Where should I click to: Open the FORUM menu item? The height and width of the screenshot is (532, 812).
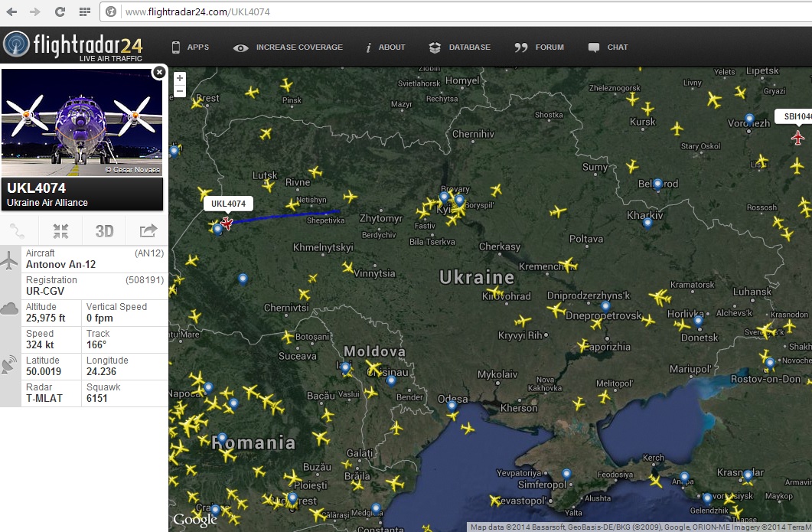(539, 47)
